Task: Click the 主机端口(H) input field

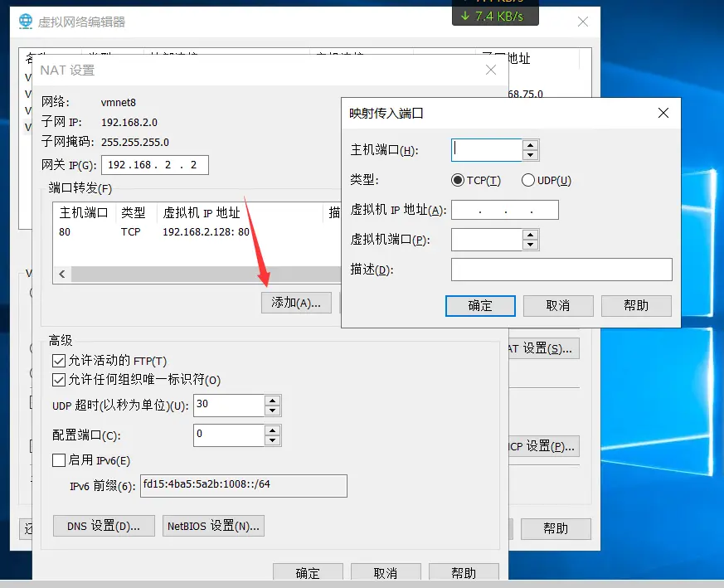Action: click(487, 150)
